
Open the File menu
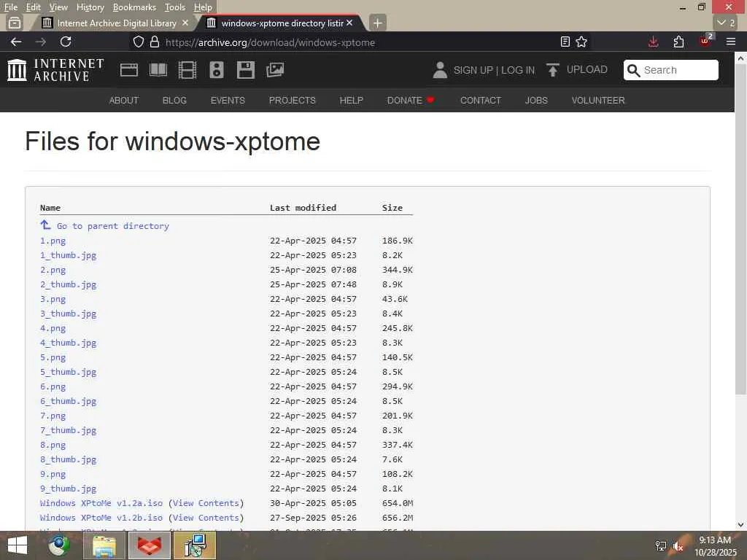click(11, 7)
